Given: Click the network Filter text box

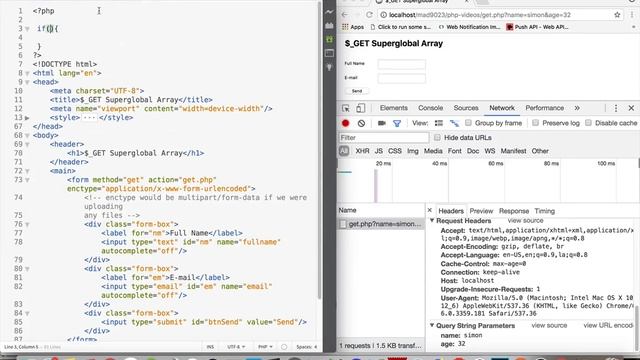Looking at the screenshot, I should coord(384,138).
